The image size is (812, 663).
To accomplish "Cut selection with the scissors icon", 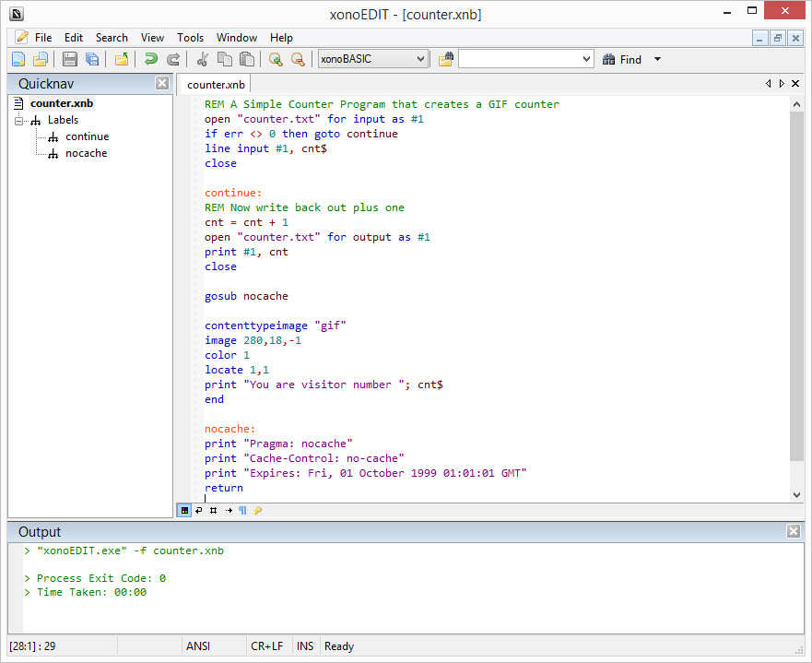I will pos(203,60).
